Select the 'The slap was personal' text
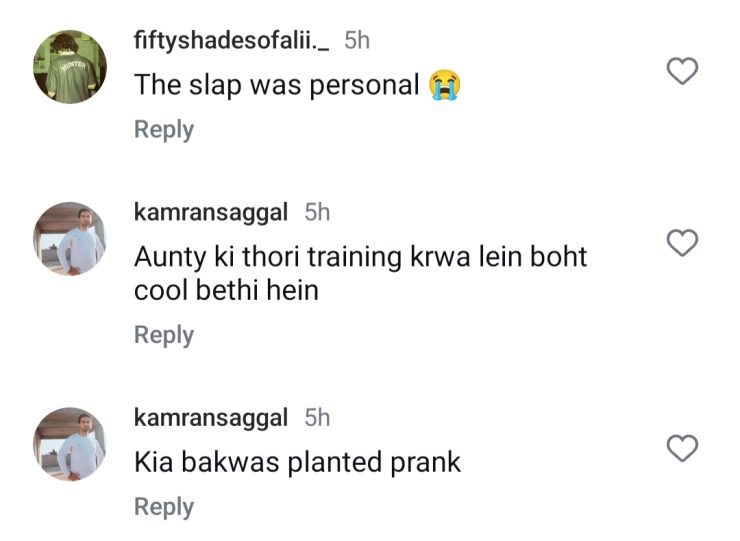740x541 pixels. click(x=277, y=85)
